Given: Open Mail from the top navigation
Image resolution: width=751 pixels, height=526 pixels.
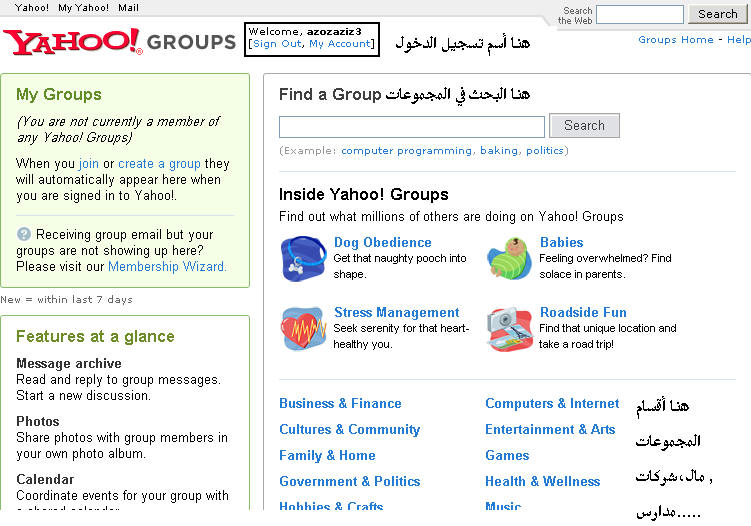Looking at the screenshot, I should click(128, 7).
